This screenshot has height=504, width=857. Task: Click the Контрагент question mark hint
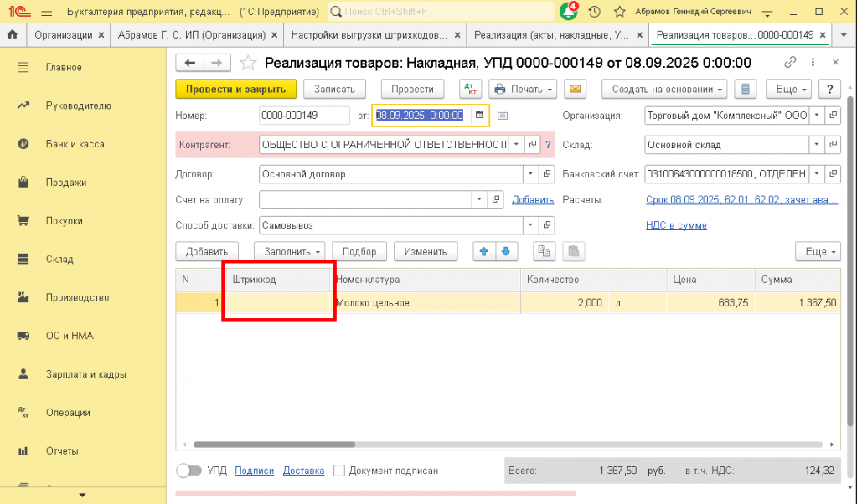(548, 145)
